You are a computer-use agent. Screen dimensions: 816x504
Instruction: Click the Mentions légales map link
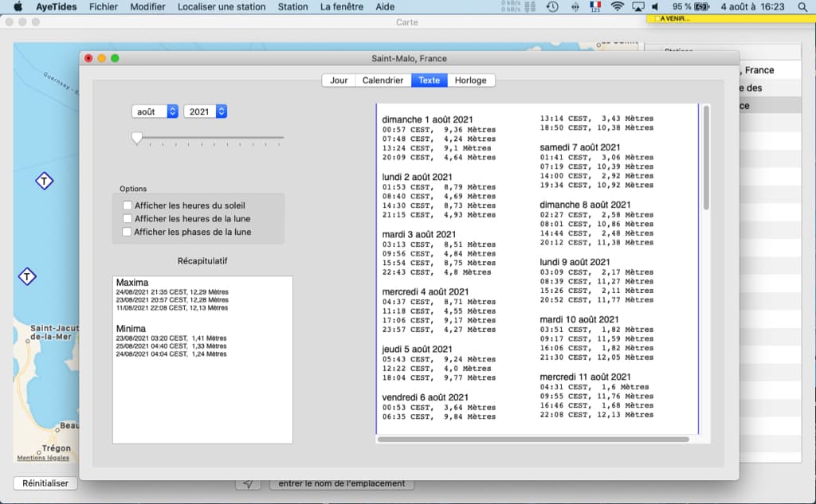43,458
